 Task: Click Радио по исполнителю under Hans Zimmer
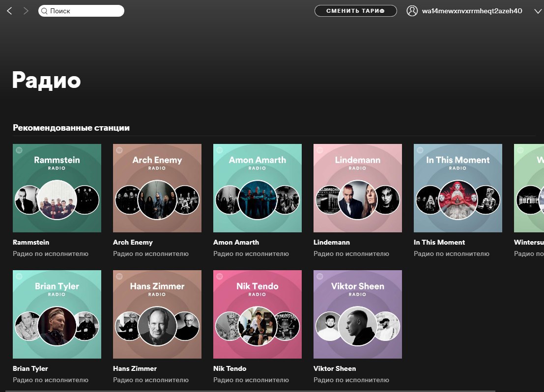(x=151, y=380)
